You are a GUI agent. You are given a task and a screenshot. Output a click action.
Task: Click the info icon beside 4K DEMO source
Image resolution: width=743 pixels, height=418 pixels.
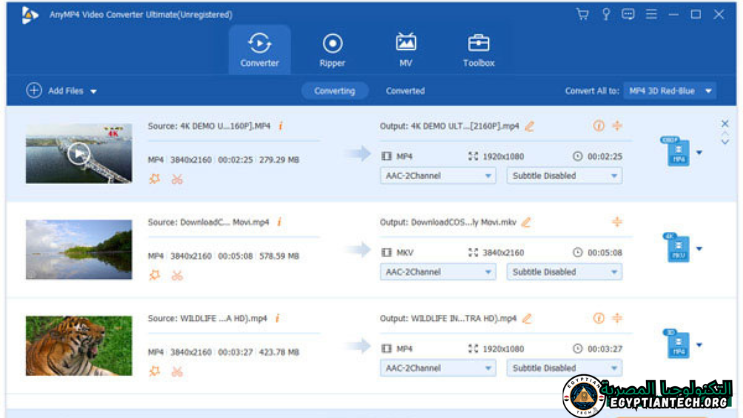pos(280,126)
